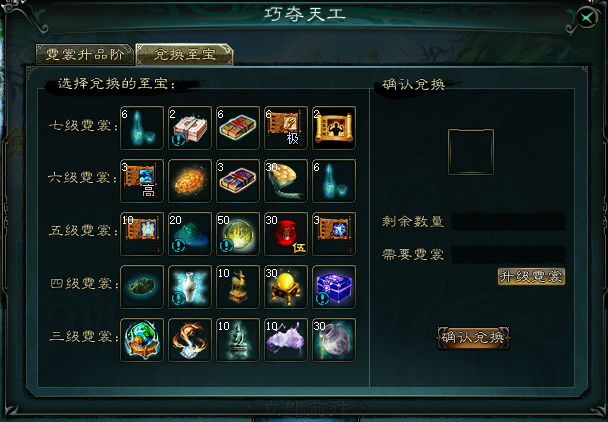Choose the lotus seed pod with 30
Screen dimensions: 608x422
point(286,181)
